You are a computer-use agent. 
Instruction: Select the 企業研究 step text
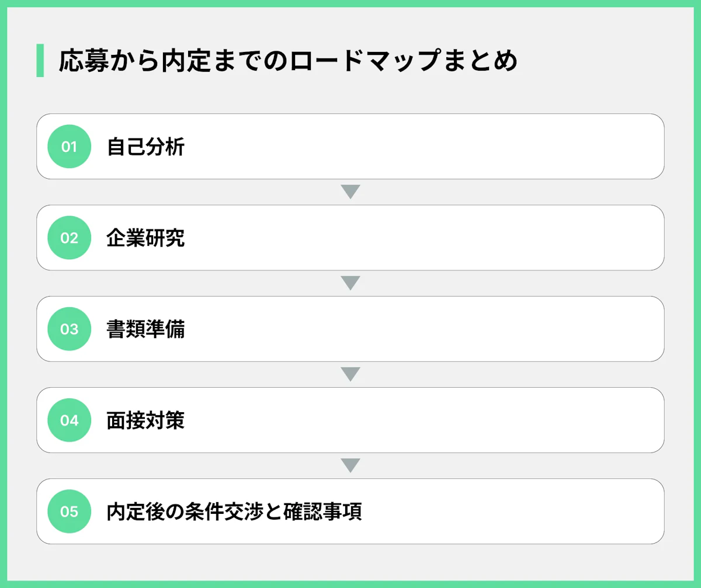click(x=145, y=238)
